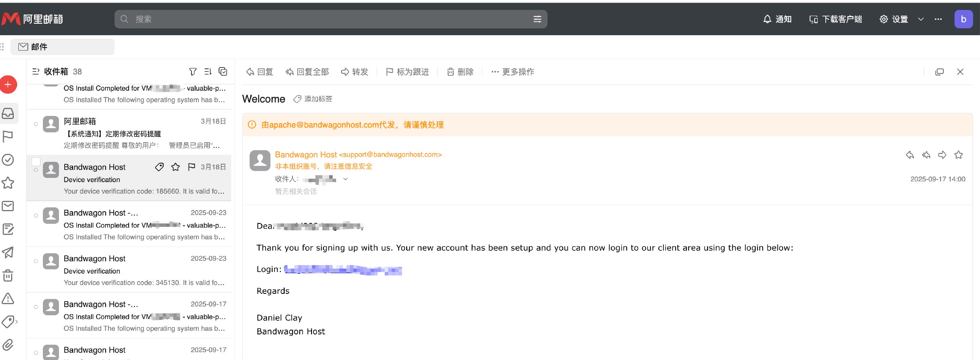Click the filter funnel icon above mail list

pos(193,72)
